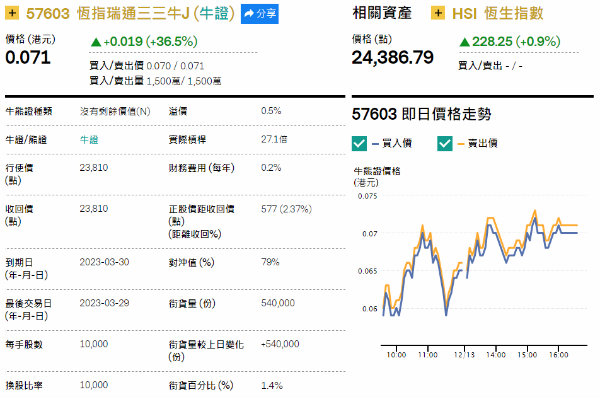The image size is (600, 398).
Task: Select the 收回價 value 23,810
Action: point(94,209)
